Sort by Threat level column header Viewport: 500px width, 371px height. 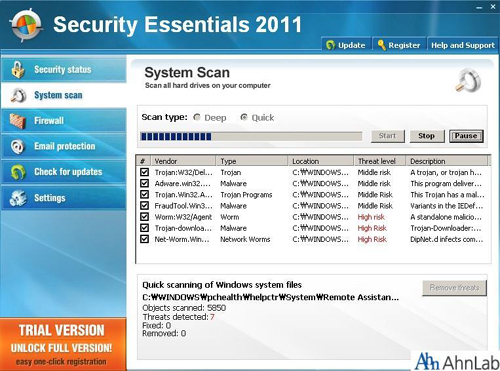(380, 161)
